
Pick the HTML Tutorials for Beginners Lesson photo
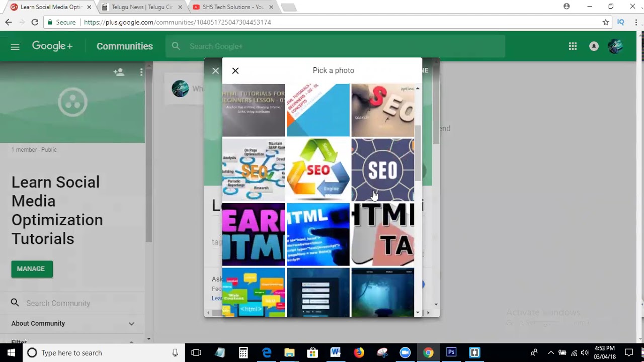click(x=254, y=110)
